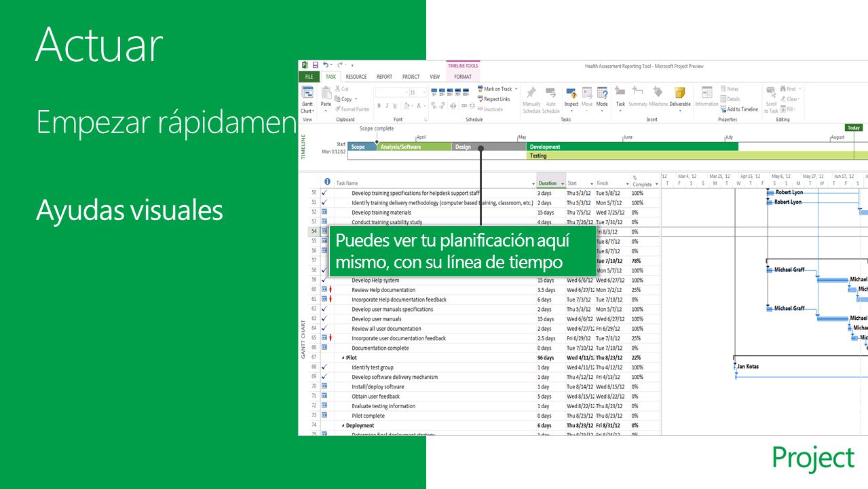The image size is (868, 489).
Task: Open the font size combo box
Action: click(x=417, y=92)
